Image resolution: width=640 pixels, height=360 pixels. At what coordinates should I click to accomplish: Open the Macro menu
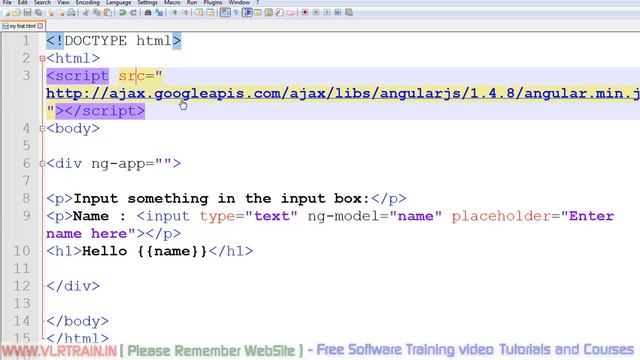(x=172, y=2)
